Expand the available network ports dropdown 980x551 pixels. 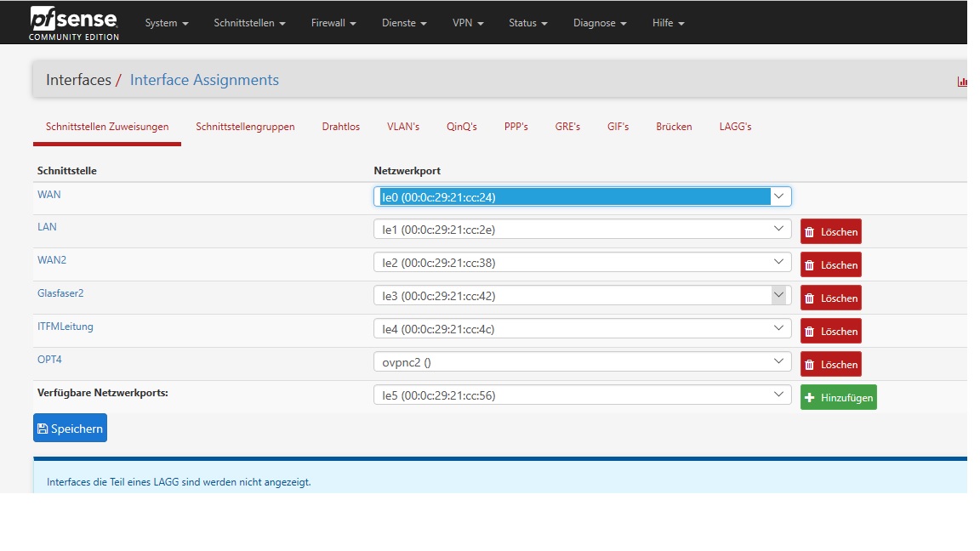tap(582, 395)
